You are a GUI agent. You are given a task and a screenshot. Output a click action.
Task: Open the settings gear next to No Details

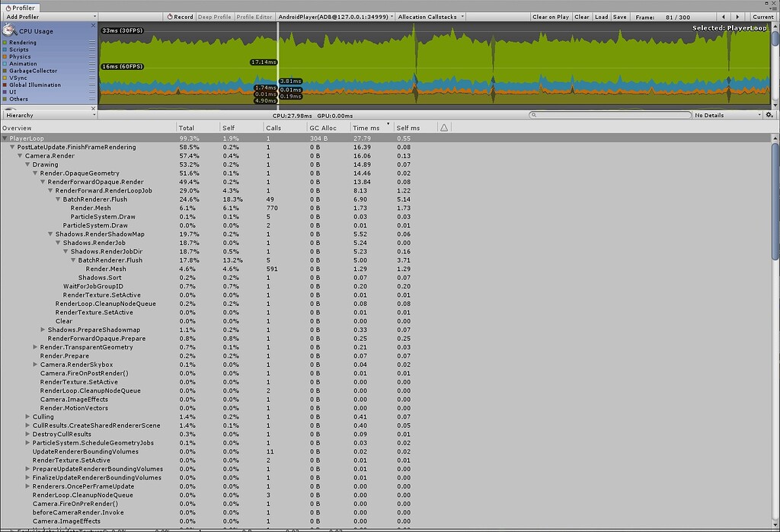pyautogui.click(x=769, y=114)
